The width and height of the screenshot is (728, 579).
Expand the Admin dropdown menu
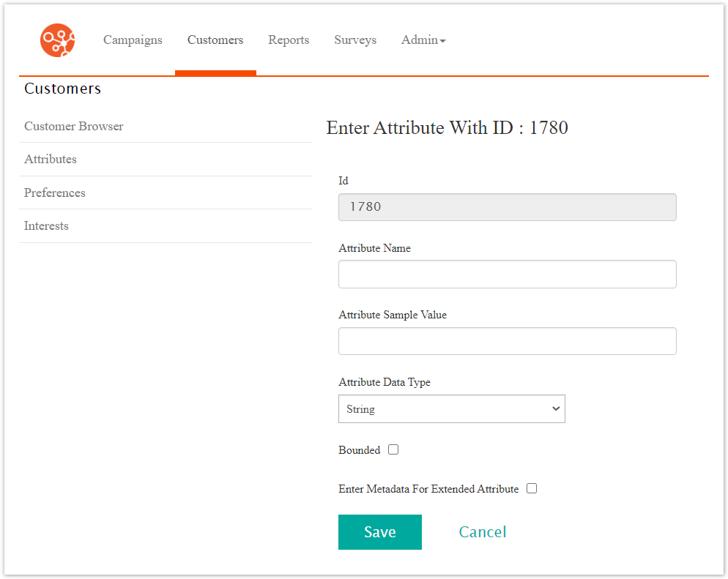click(423, 40)
